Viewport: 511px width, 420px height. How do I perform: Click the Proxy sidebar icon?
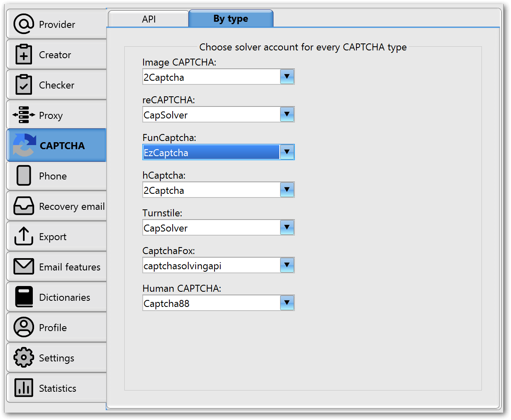[x=23, y=115]
